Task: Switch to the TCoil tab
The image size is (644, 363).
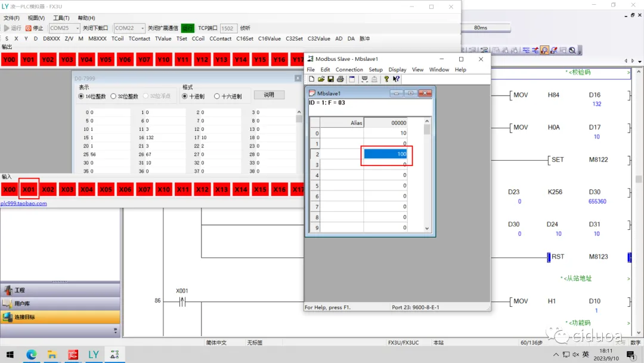Action: click(117, 38)
